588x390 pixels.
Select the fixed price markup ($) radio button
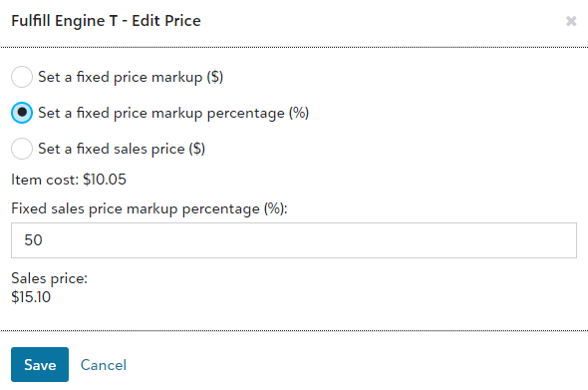click(22, 77)
